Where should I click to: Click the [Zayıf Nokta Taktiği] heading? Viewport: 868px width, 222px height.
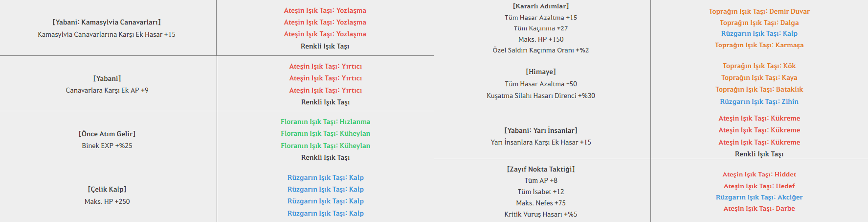[x=541, y=169]
